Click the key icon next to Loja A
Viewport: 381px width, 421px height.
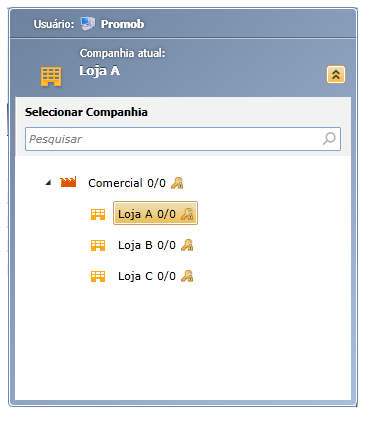pos(187,214)
